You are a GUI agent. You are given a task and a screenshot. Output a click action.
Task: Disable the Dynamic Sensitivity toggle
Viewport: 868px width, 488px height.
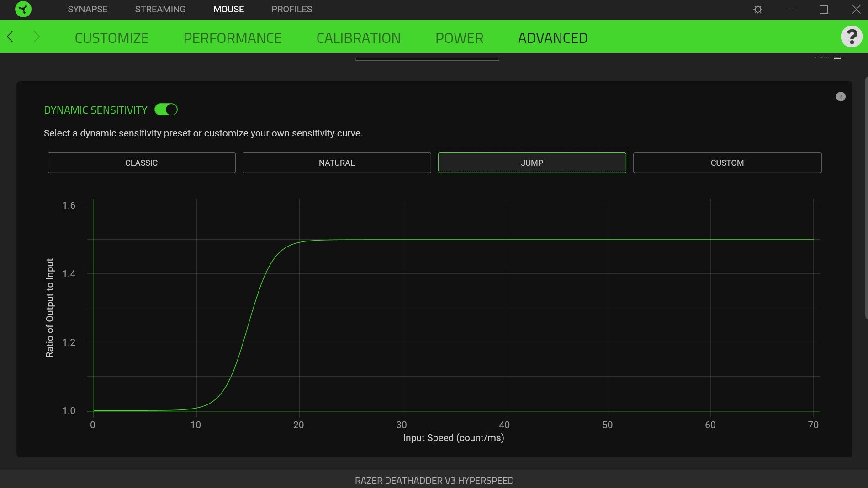166,110
